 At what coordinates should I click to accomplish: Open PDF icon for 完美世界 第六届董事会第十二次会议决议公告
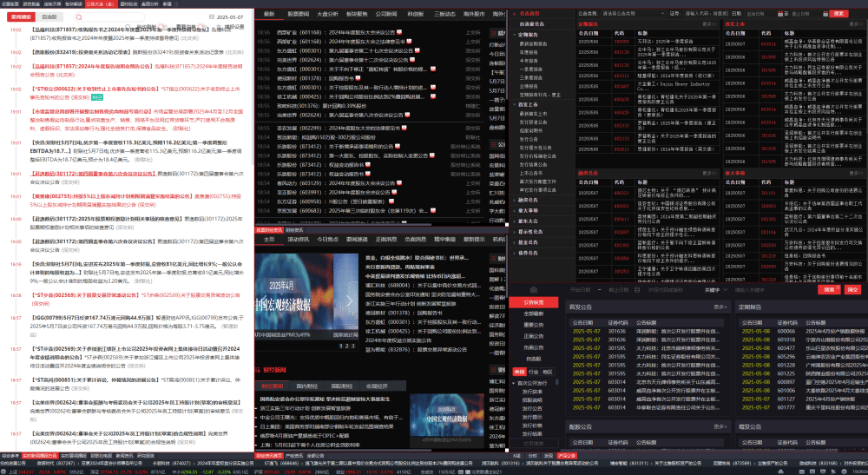(x=411, y=60)
